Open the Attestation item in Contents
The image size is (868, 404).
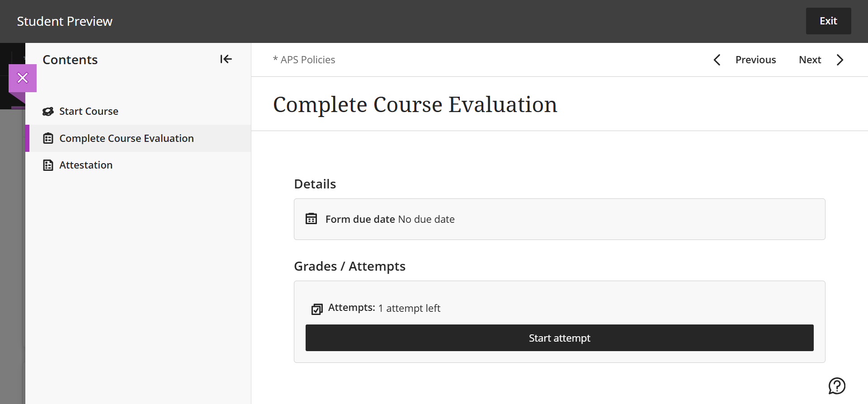[86, 165]
